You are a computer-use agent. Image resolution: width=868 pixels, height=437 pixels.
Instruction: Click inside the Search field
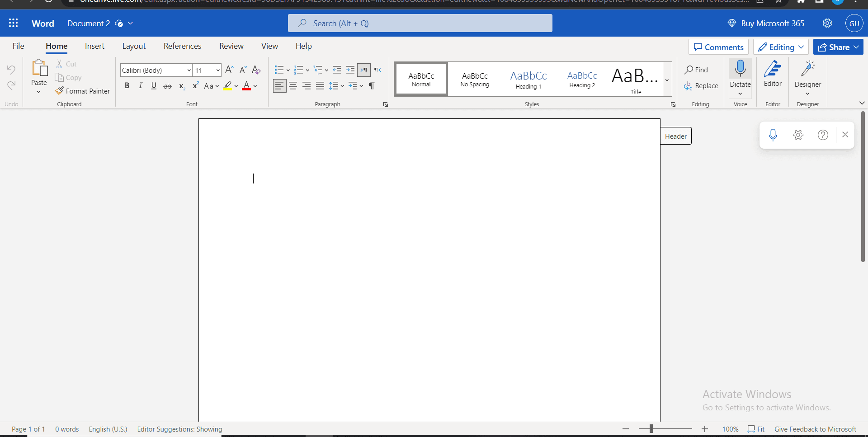[x=420, y=23]
